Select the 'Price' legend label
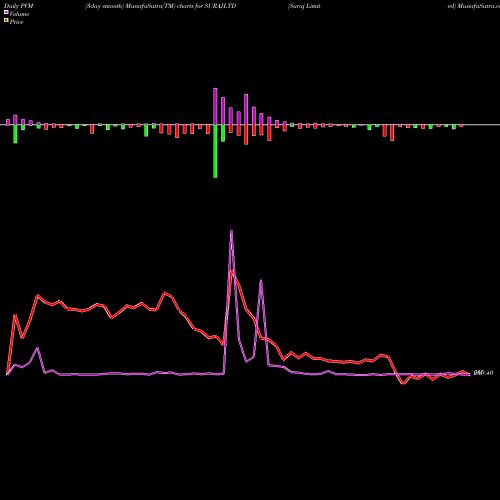Screen dimensions: 500x500 tap(16, 22)
